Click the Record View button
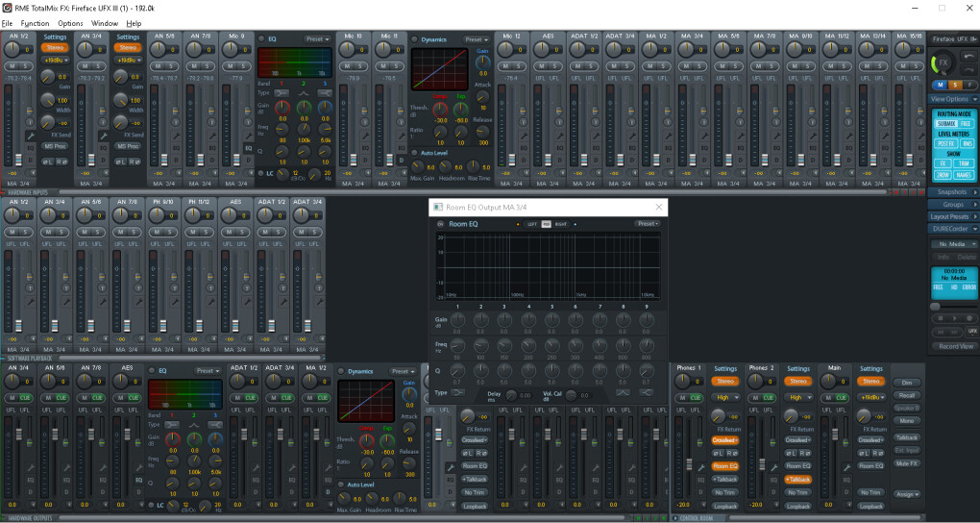Viewport: 980px width, 523px height. coord(956,346)
